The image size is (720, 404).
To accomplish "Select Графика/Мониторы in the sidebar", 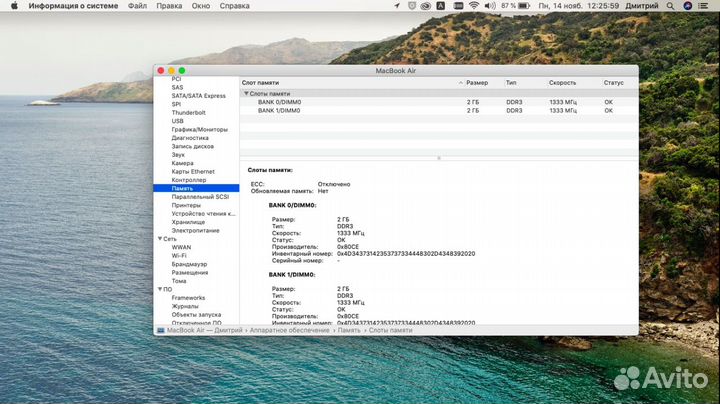I will [199, 129].
